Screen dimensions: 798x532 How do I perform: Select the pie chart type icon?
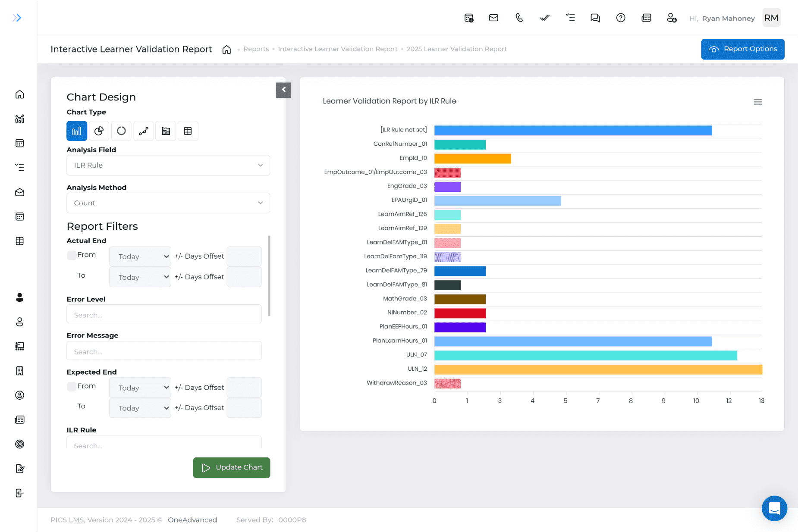[x=99, y=131]
